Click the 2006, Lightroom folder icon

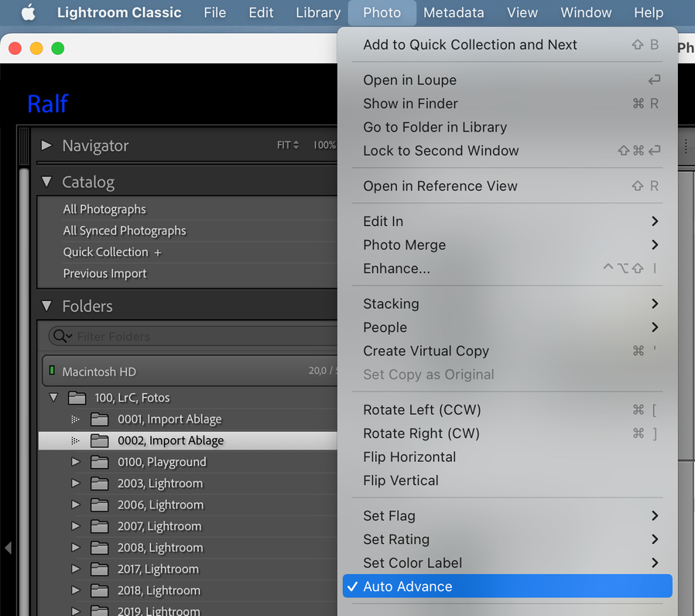[x=99, y=505]
